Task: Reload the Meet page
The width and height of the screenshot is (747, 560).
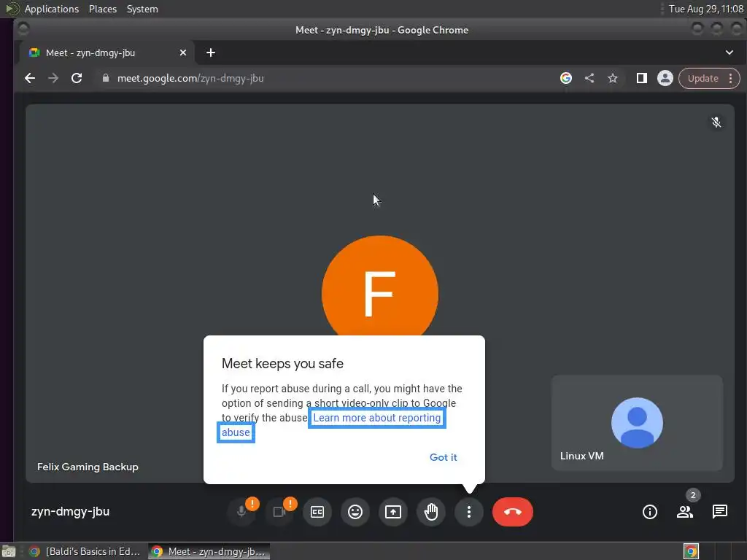Action: tap(77, 78)
